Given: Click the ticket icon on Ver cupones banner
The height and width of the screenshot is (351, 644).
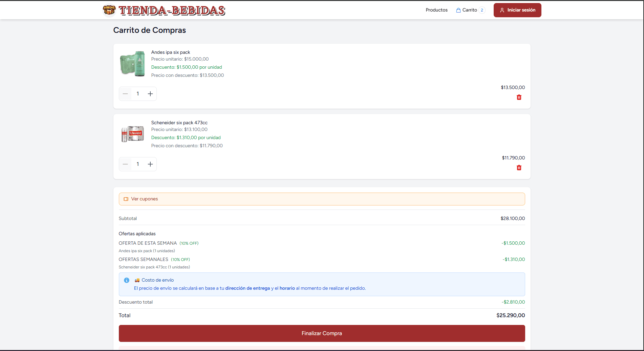Looking at the screenshot, I should click(x=126, y=199).
